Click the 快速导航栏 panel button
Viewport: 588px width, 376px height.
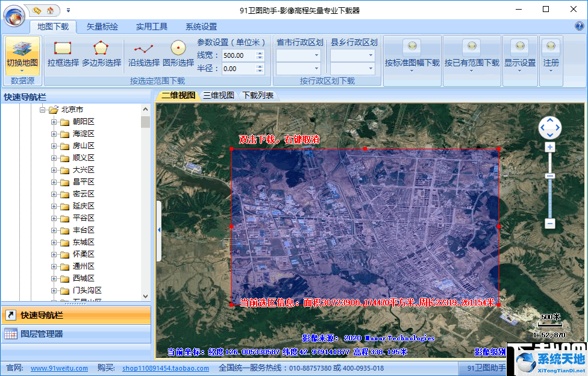pyautogui.click(x=76, y=315)
